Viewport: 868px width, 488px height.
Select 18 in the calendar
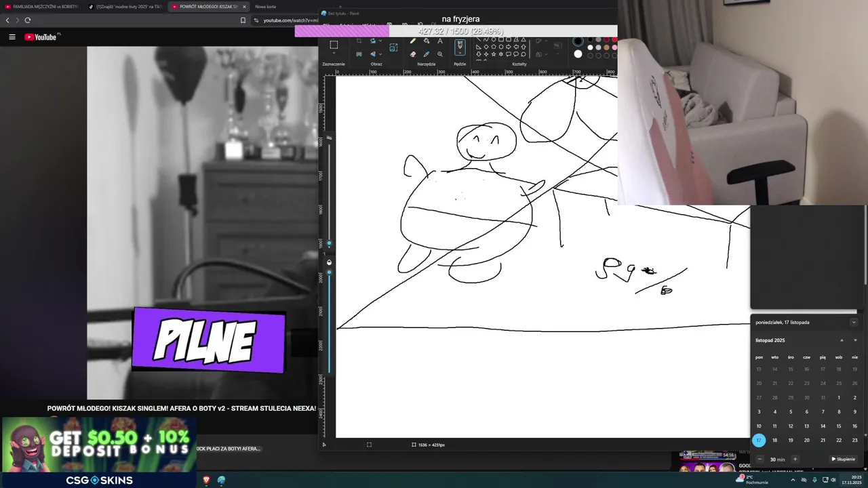pyautogui.click(x=774, y=441)
